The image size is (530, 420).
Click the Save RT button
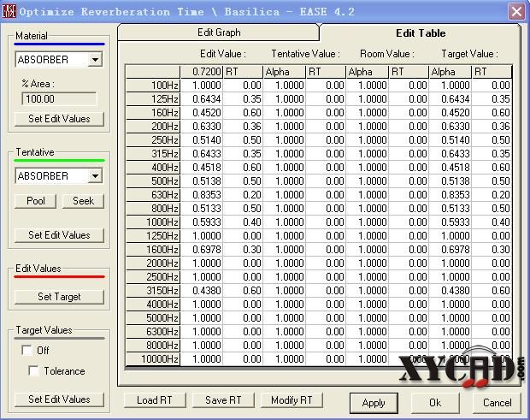pyautogui.click(x=223, y=400)
